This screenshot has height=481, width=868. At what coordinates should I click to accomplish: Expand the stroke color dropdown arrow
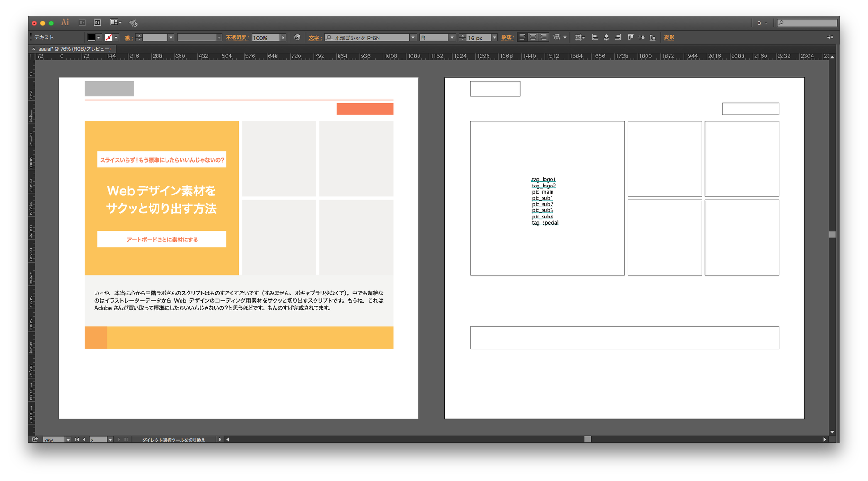tap(116, 38)
